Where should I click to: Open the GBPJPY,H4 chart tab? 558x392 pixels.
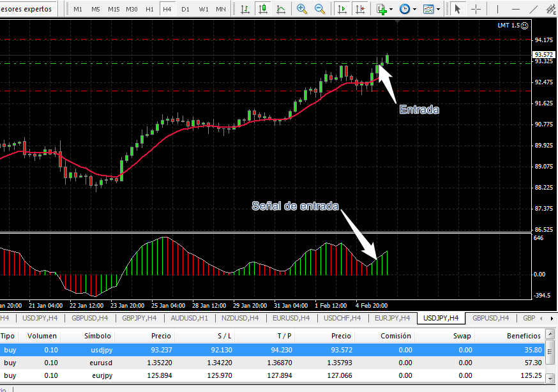pyautogui.click(x=139, y=318)
